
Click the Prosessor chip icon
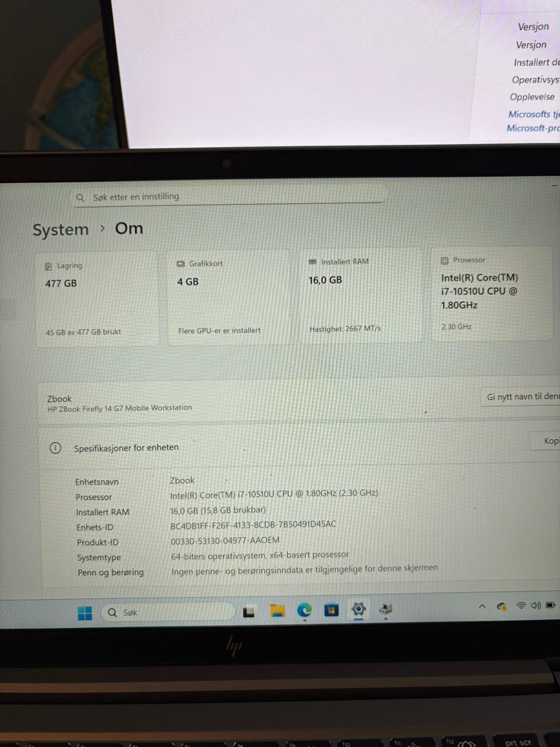pyautogui.click(x=444, y=261)
